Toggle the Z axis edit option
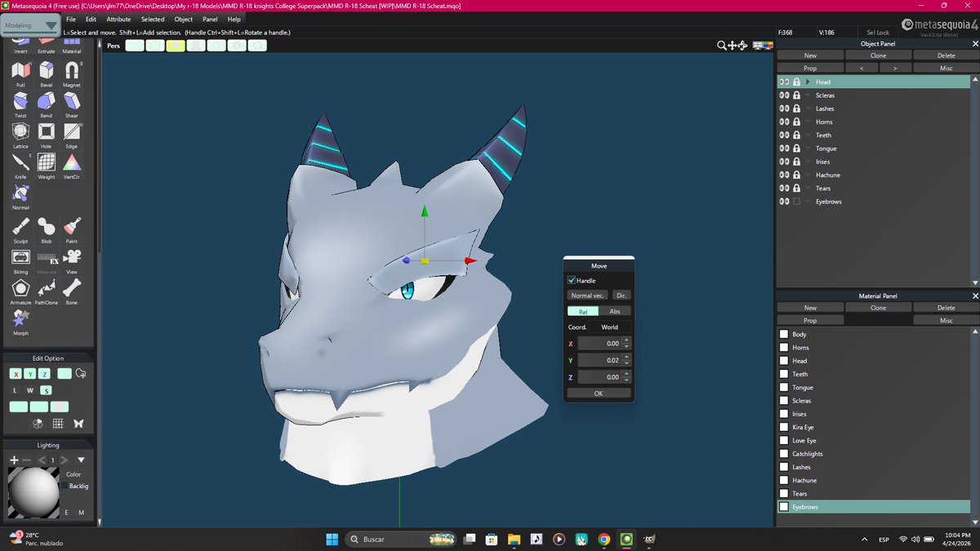980x551 pixels. tap(44, 374)
